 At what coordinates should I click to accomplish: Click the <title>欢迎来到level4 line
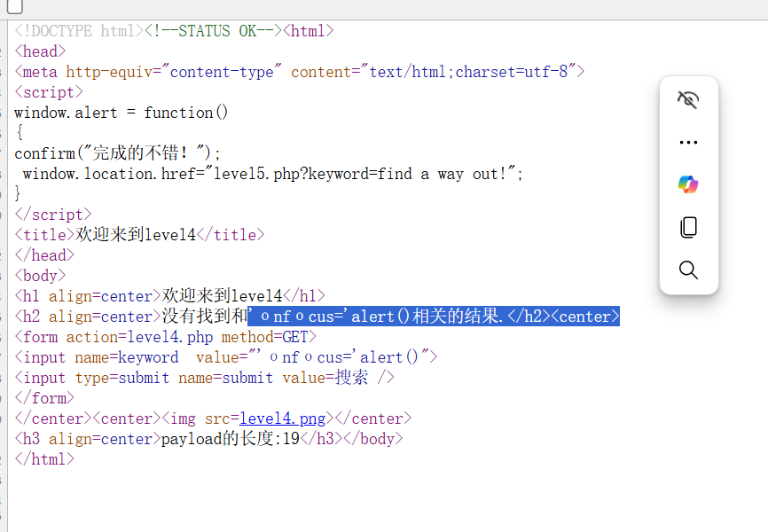[x=139, y=235]
